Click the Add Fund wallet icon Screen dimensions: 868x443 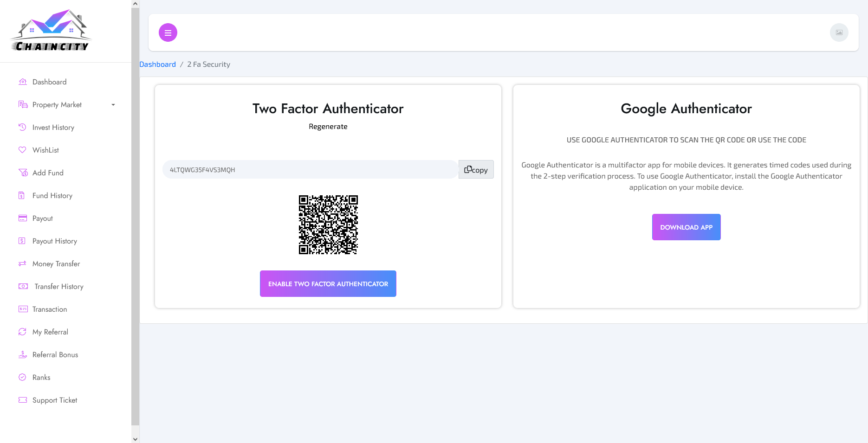pyautogui.click(x=23, y=173)
